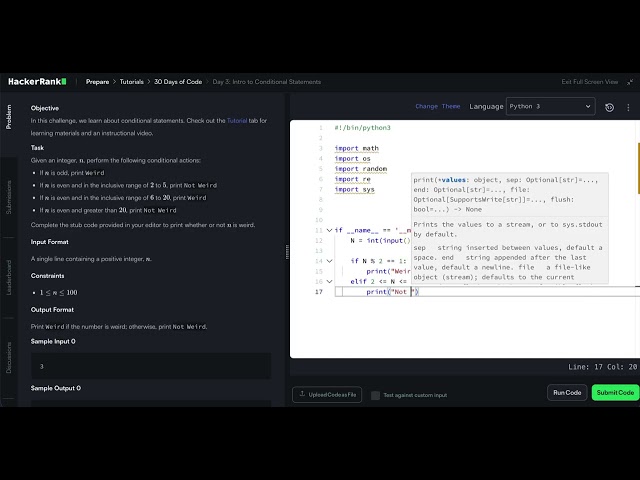Click the Line: 17 Col: 20 status
This screenshot has height=480, width=640.
[602, 367]
